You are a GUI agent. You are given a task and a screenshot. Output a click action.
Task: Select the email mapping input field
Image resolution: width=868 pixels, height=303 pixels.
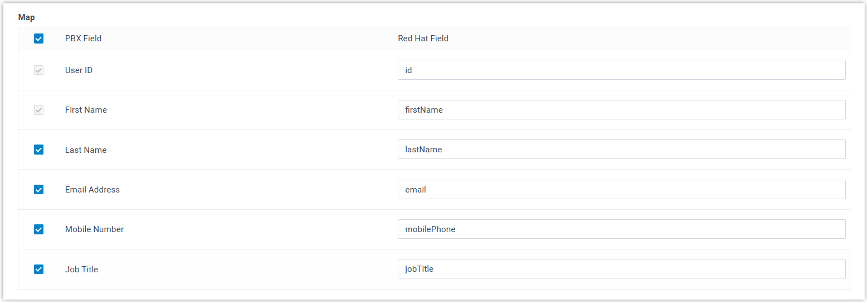pos(621,190)
